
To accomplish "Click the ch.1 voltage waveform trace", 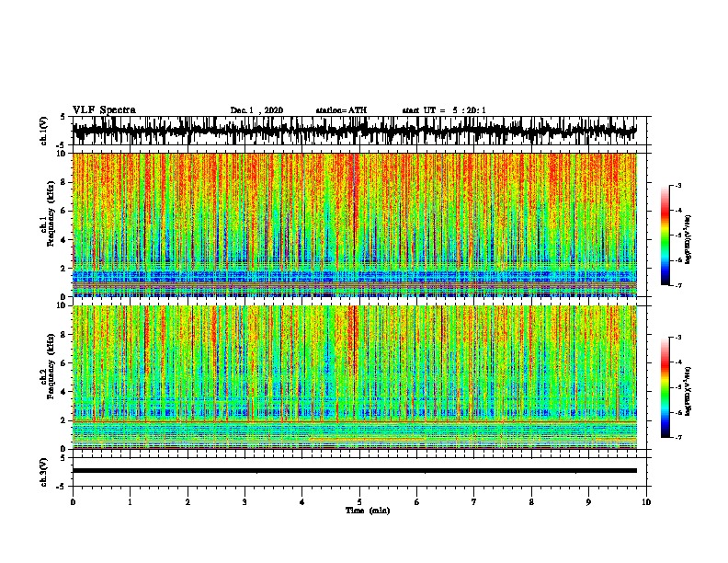I will tap(355, 131).
